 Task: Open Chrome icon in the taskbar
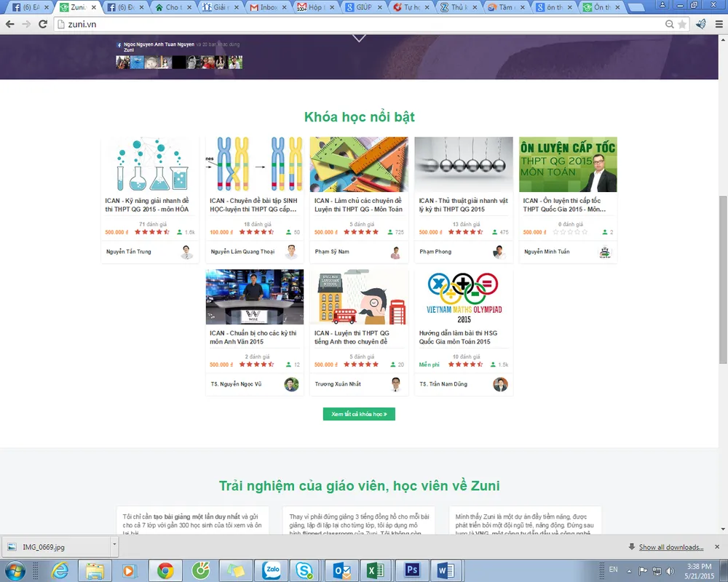coord(165,570)
